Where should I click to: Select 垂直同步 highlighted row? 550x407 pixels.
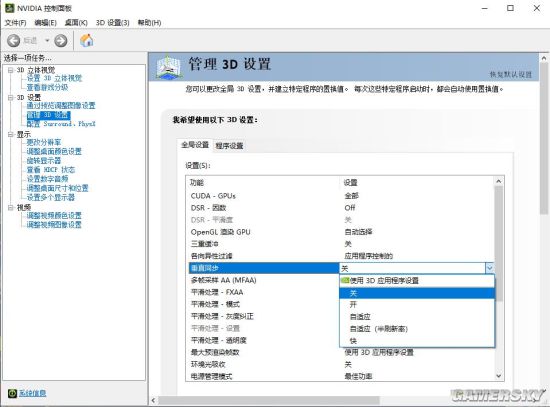(264, 268)
